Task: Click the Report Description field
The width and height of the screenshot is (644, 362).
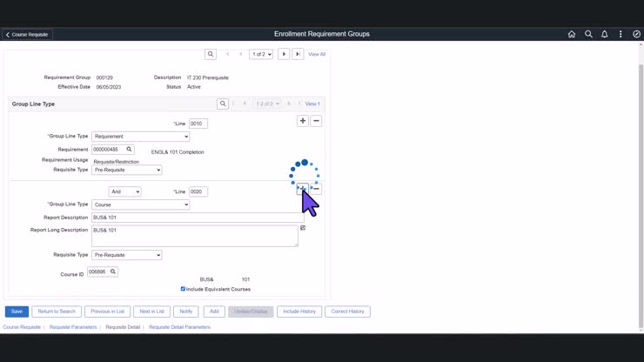Action: (198, 218)
